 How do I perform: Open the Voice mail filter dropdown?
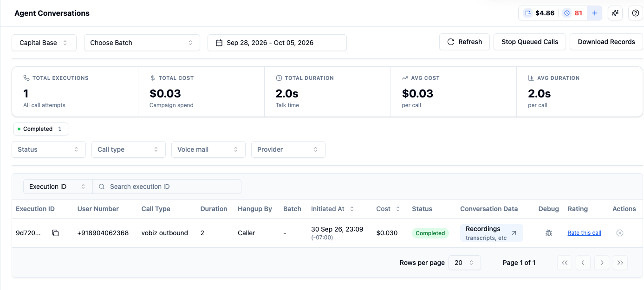(x=208, y=149)
